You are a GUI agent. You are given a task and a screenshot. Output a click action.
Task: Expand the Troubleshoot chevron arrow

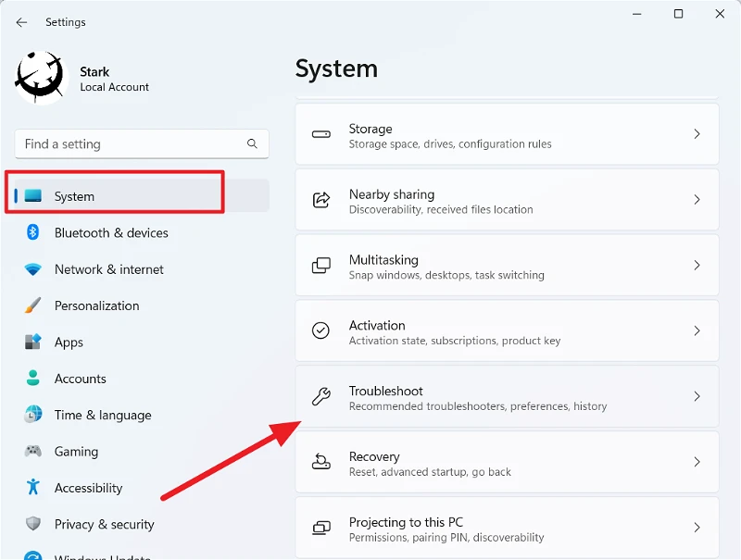click(697, 396)
